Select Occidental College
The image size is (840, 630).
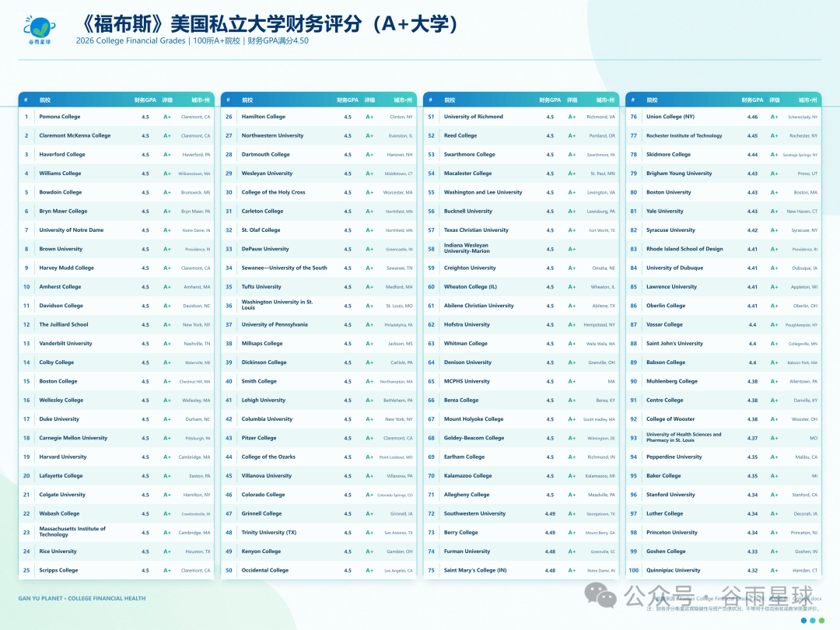point(265,571)
